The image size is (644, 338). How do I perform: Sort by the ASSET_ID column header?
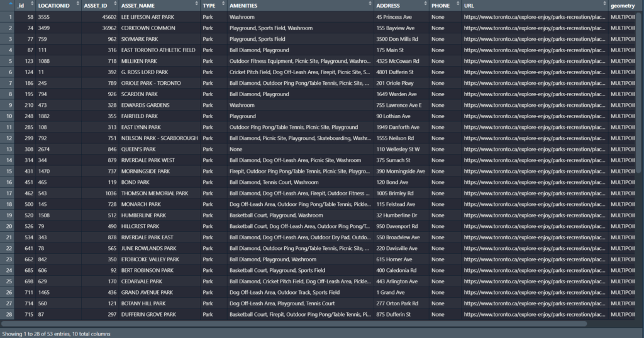(x=96, y=6)
